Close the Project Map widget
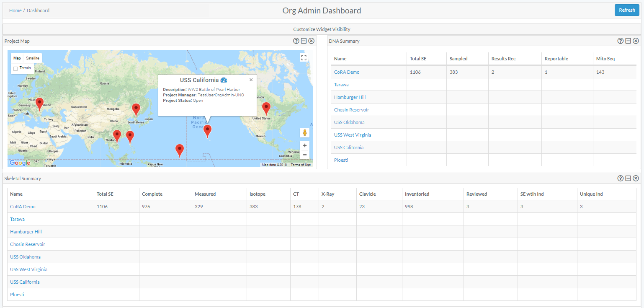The width and height of the screenshot is (644, 308). pos(311,41)
